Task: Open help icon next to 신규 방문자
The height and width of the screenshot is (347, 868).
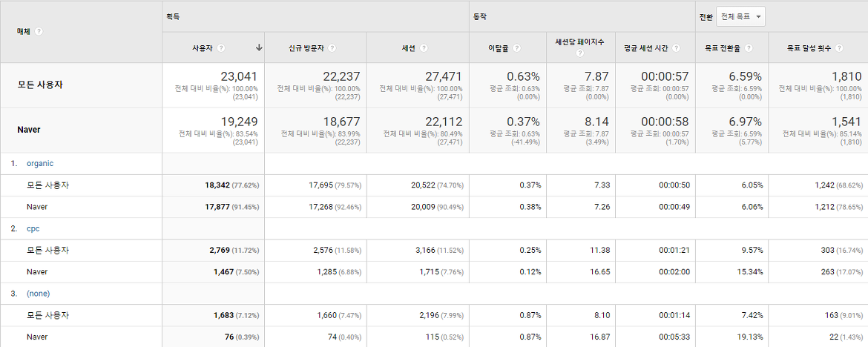Action: [x=332, y=48]
